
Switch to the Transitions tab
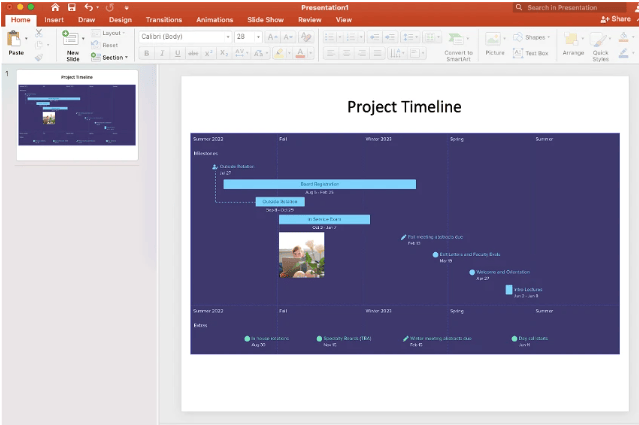coord(163,19)
